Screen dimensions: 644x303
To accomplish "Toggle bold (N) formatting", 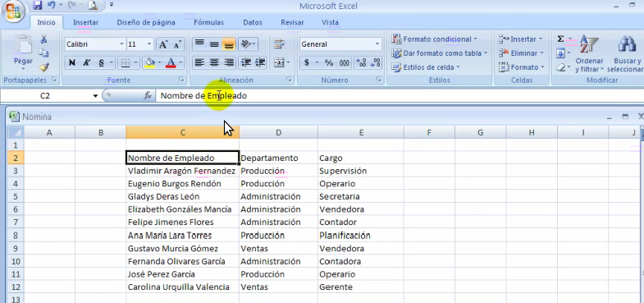I will (x=72, y=63).
